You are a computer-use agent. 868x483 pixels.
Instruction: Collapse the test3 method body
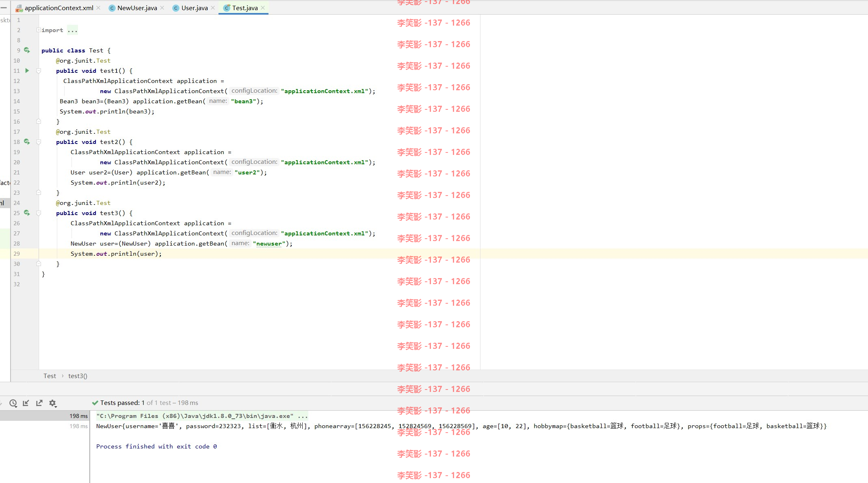(39, 213)
